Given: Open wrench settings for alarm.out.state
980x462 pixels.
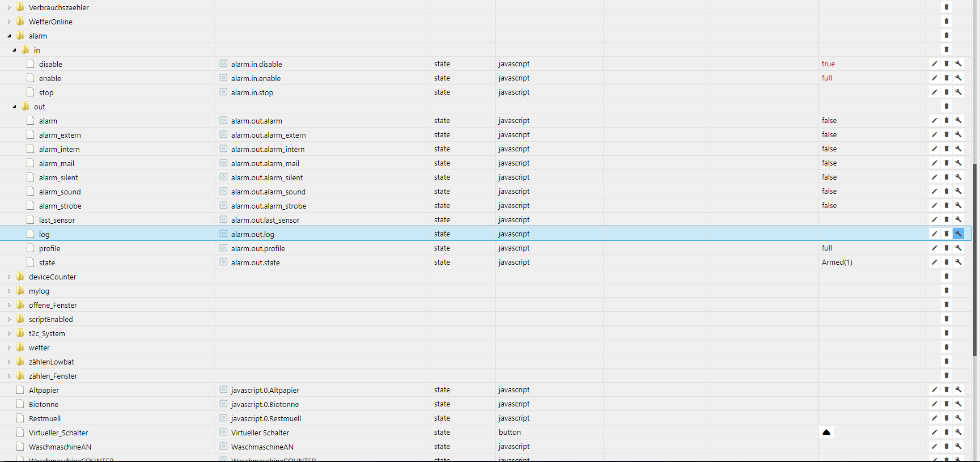Looking at the screenshot, I should [x=958, y=262].
